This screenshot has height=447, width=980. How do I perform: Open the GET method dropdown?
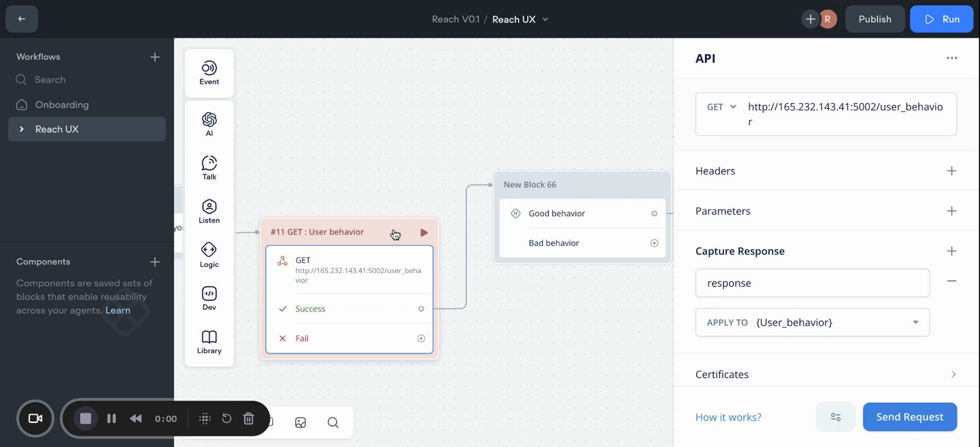click(722, 107)
